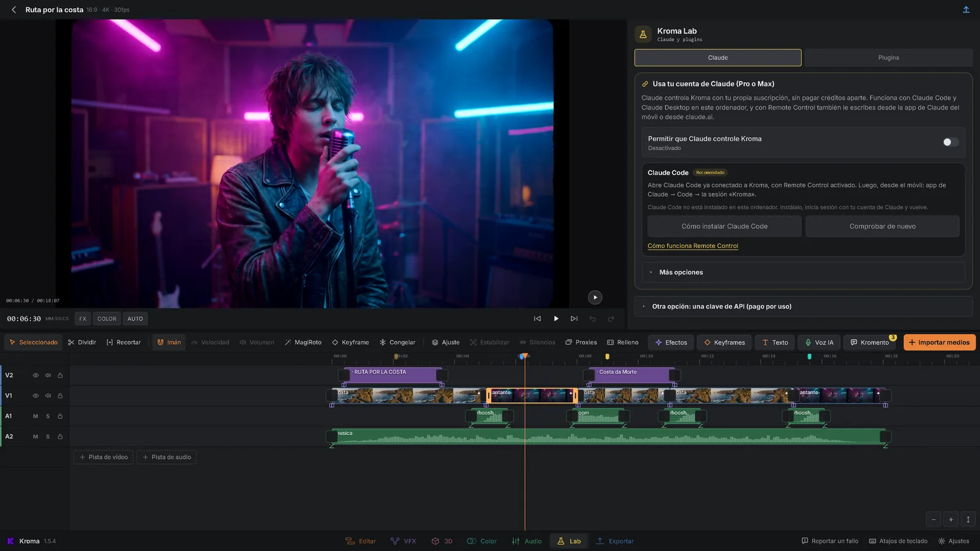Click the Importar medios button
This screenshot has width=980, height=551.
[940, 342]
